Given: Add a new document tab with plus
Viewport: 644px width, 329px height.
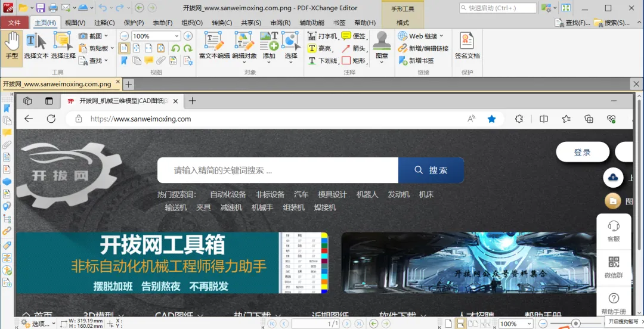Looking at the screenshot, I should [129, 84].
